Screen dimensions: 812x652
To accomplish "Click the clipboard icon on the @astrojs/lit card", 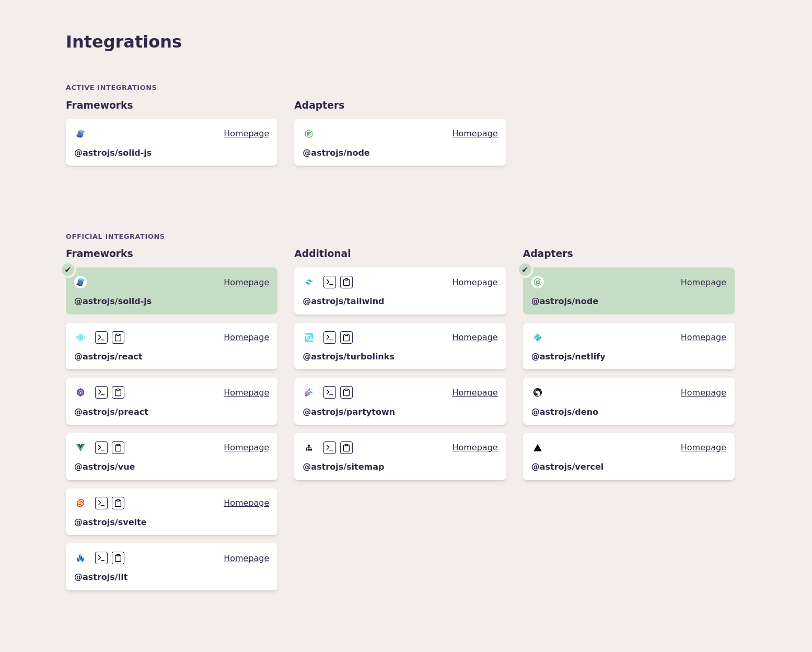I will (x=118, y=558).
